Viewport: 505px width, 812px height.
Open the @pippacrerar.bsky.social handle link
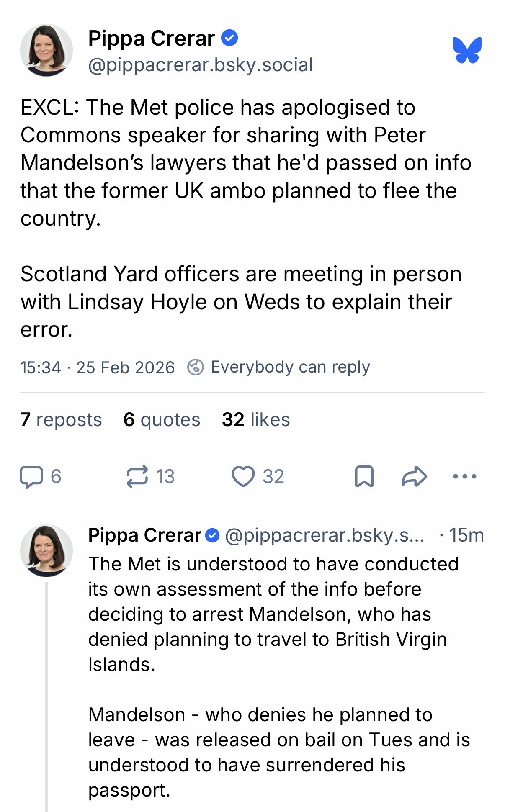click(x=200, y=65)
